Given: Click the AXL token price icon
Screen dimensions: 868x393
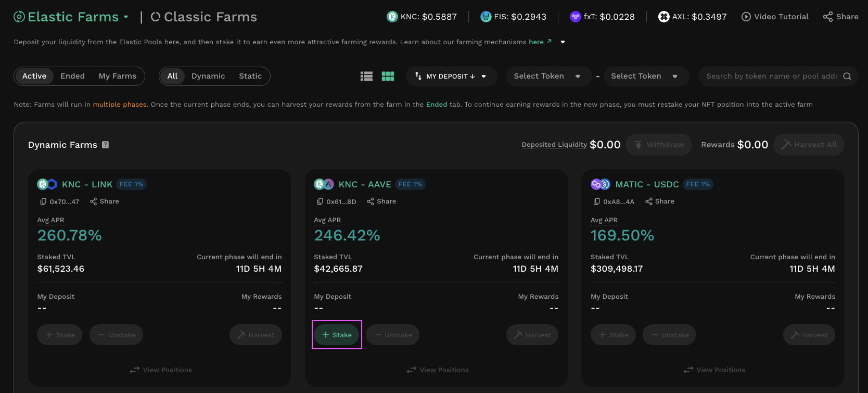Looking at the screenshot, I should (663, 17).
